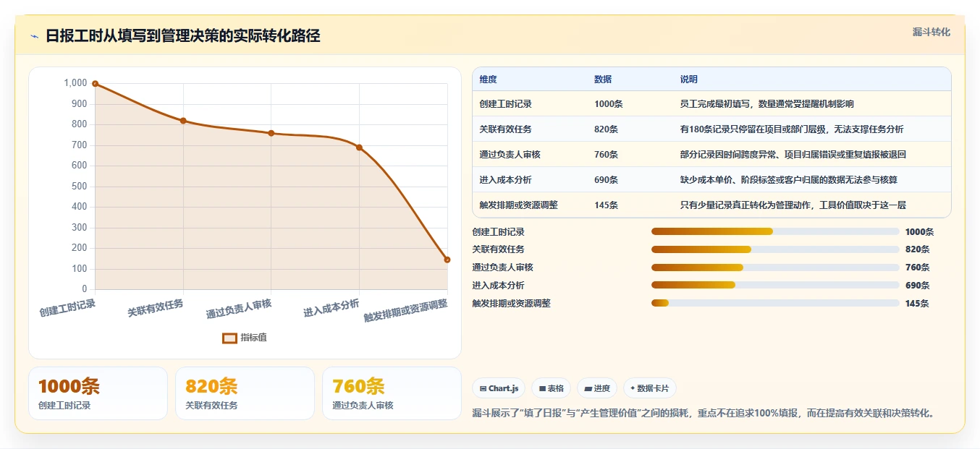This screenshot has height=449, width=980.
Task: Click the chart data point for 进入成本分析
Action: pos(359,147)
